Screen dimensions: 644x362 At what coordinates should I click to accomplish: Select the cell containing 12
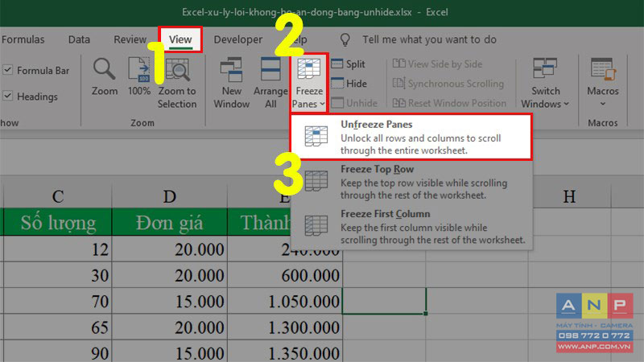point(58,249)
